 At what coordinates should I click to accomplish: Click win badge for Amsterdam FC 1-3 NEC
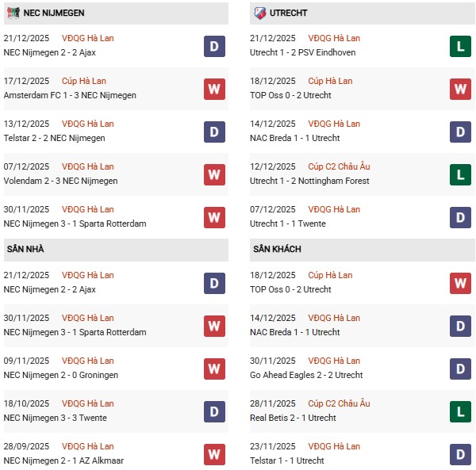[213, 89]
